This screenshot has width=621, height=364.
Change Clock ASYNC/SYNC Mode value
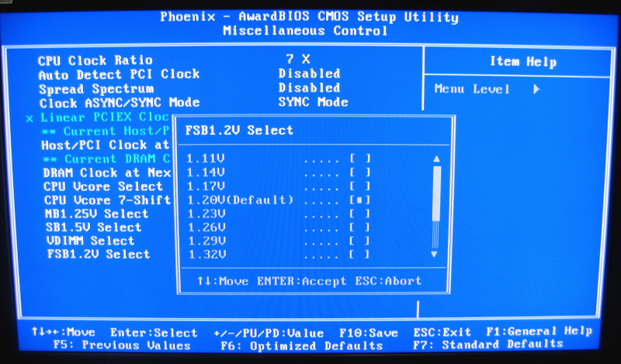click(313, 102)
